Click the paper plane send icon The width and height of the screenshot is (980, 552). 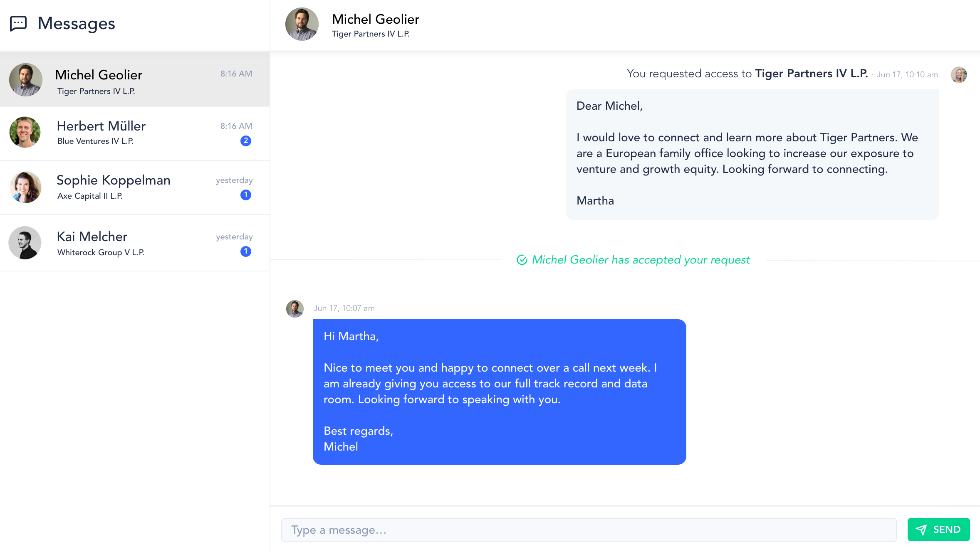(x=921, y=530)
